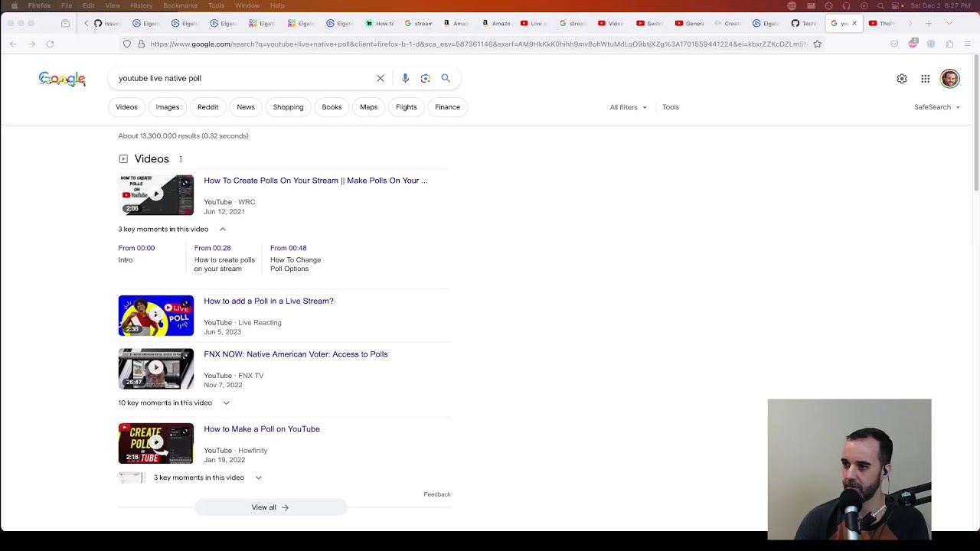Select the Maps filter chip

point(369,107)
